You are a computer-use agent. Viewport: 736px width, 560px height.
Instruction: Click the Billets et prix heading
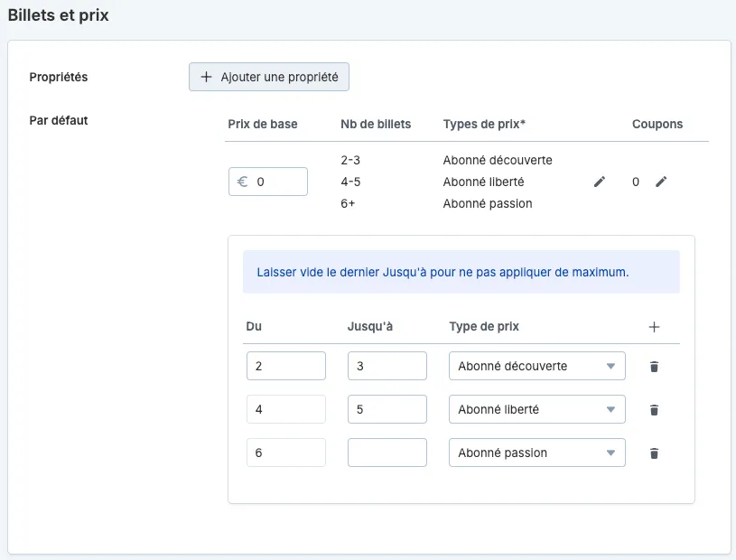[x=58, y=15]
